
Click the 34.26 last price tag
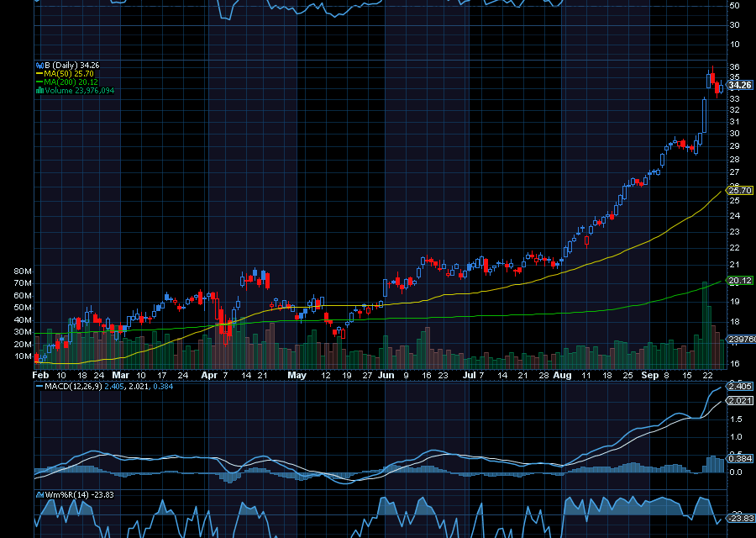click(739, 86)
